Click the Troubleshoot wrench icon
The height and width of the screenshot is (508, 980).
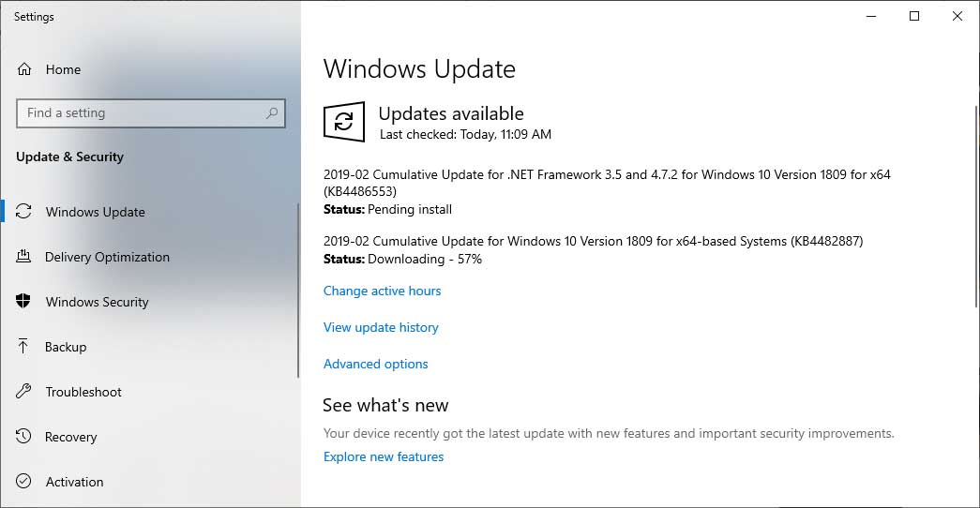24,392
